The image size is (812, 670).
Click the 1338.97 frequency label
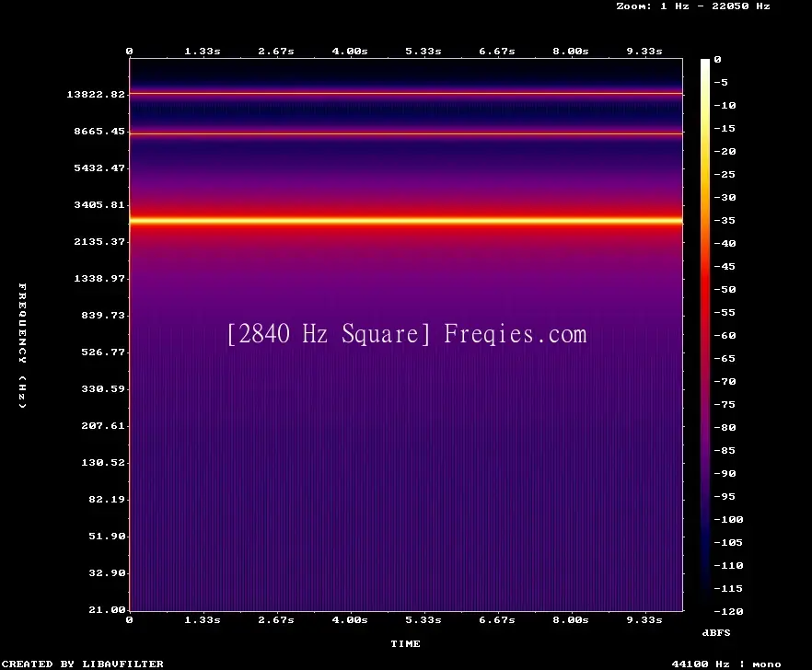pyautogui.click(x=99, y=278)
